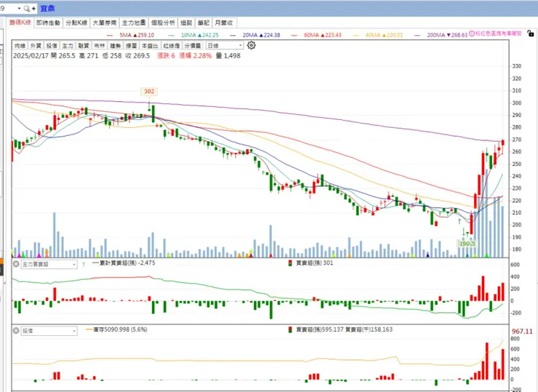This screenshot has height=392, width=538.
Task: Toggle the 主力 overlay button
Action: click(68, 46)
